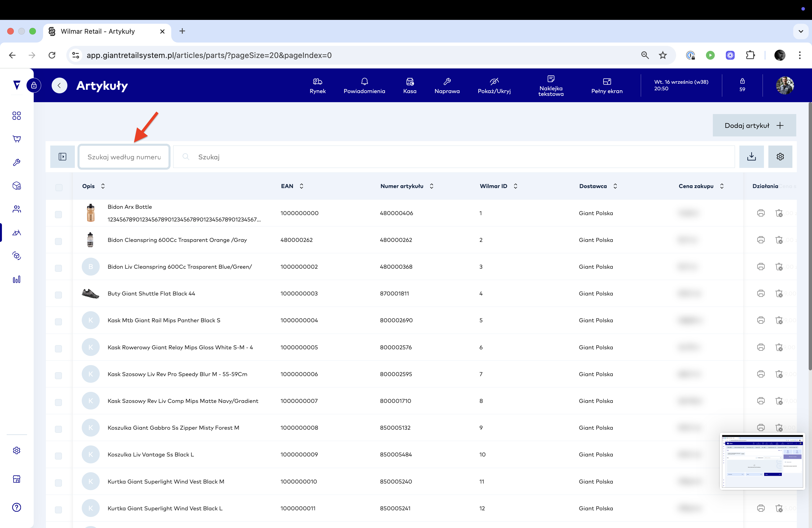
Task: Sort by Opis column arrows
Action: (103, 186)
